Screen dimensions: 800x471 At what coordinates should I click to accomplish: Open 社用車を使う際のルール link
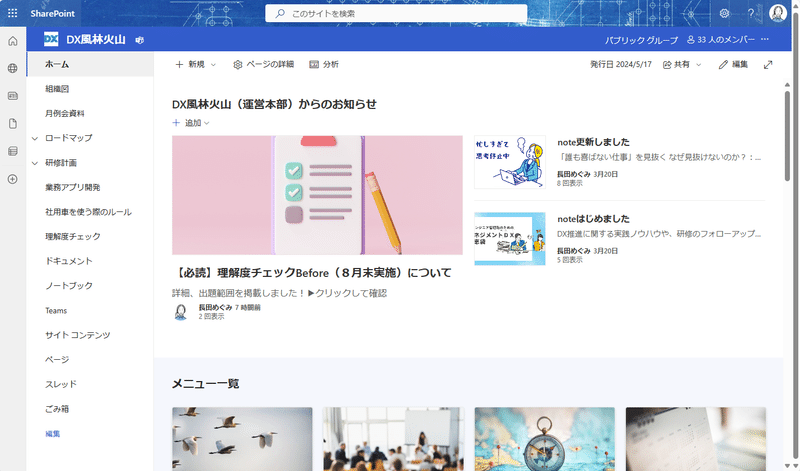pos(88,212)
